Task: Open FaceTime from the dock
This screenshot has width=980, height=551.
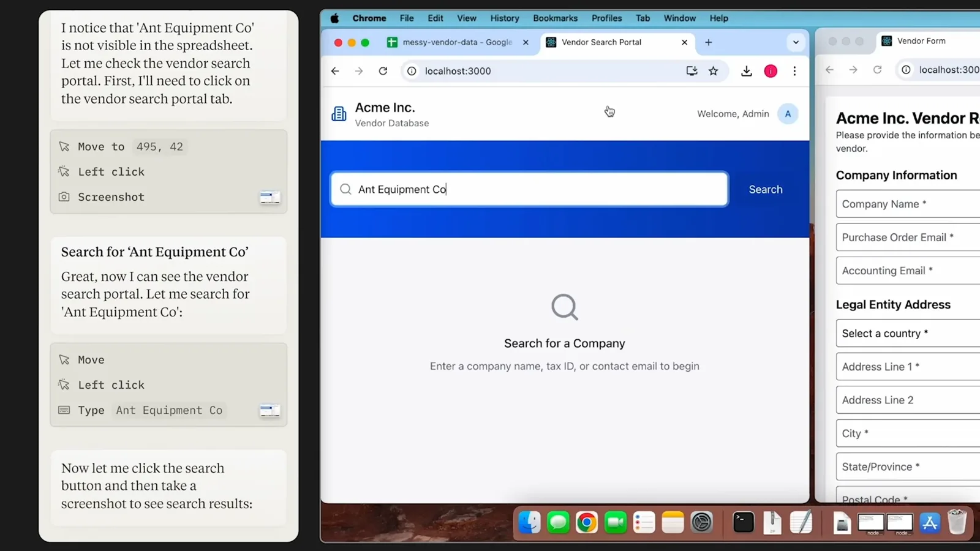Action: (x=616, y=522)
